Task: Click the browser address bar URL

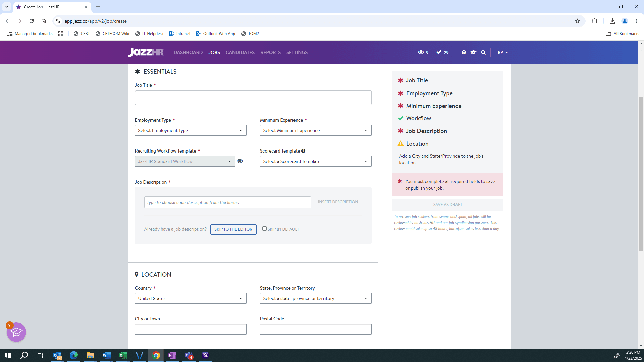Action: [x=96, y=21]
